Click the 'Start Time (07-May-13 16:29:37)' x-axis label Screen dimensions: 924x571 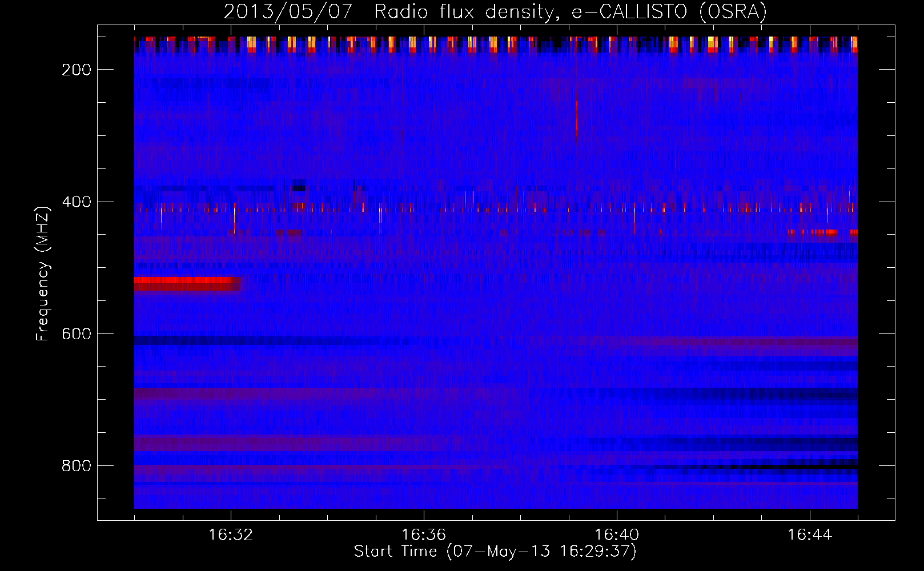tap(495, 552)
